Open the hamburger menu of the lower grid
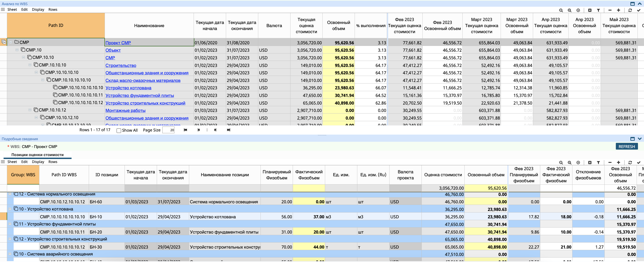 (3, 162)
